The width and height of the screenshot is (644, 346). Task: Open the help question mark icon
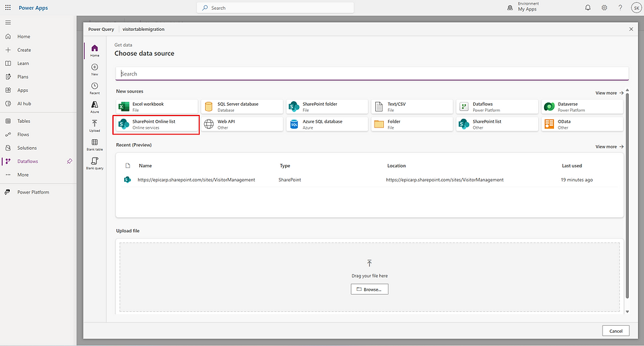coord(620,8)
